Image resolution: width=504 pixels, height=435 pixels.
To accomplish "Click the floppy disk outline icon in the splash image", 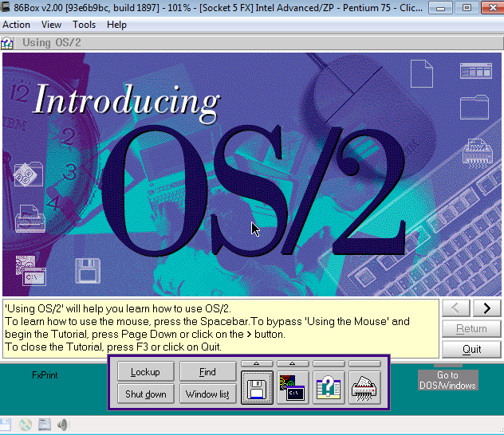I will coord(88,271).
